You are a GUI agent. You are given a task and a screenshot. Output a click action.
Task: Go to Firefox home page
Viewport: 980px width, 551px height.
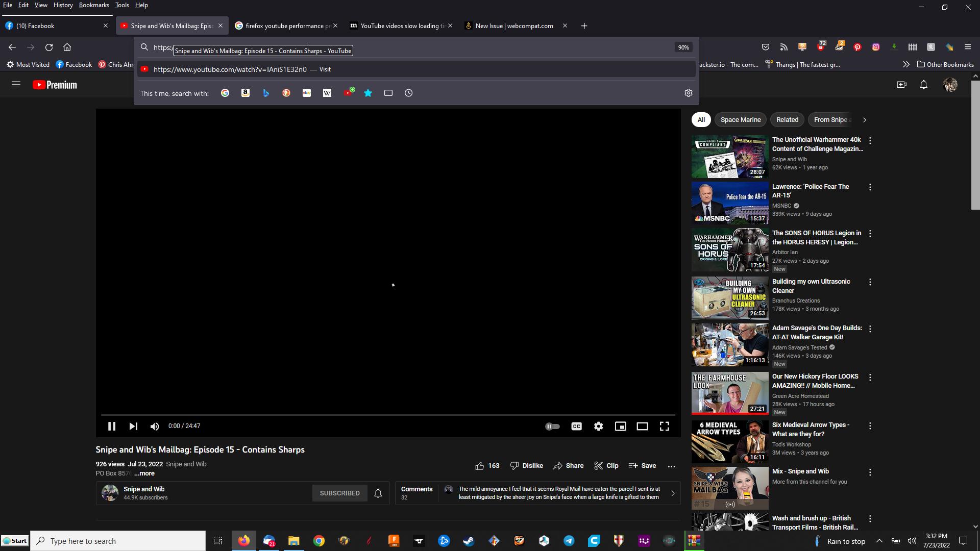tap(67, 47)
